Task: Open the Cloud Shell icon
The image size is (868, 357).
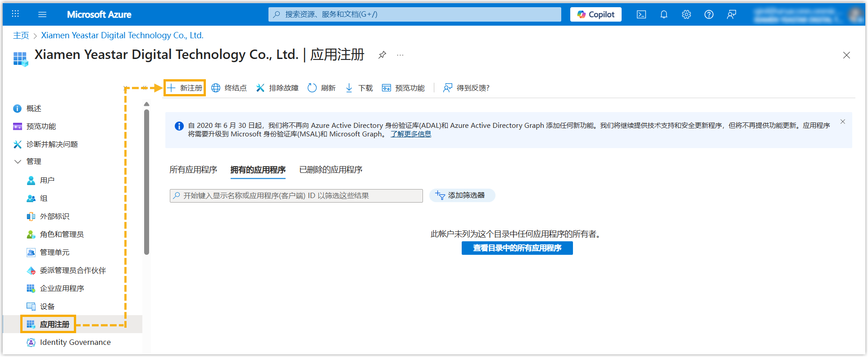Action: (641, 14)
